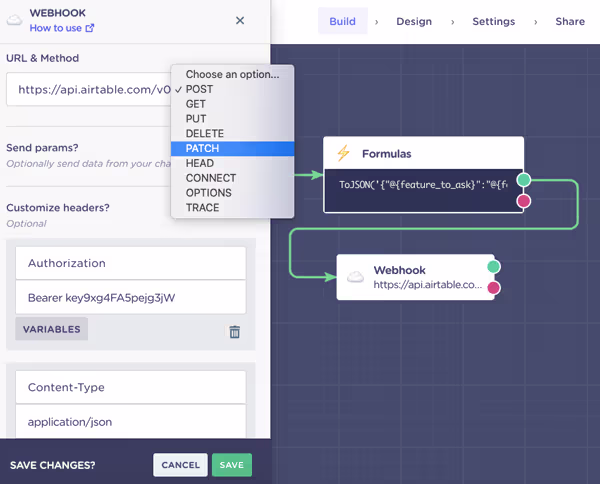600x484 pixels.
Task: Select TRACE method option
Action: click(x=233, y=208)
